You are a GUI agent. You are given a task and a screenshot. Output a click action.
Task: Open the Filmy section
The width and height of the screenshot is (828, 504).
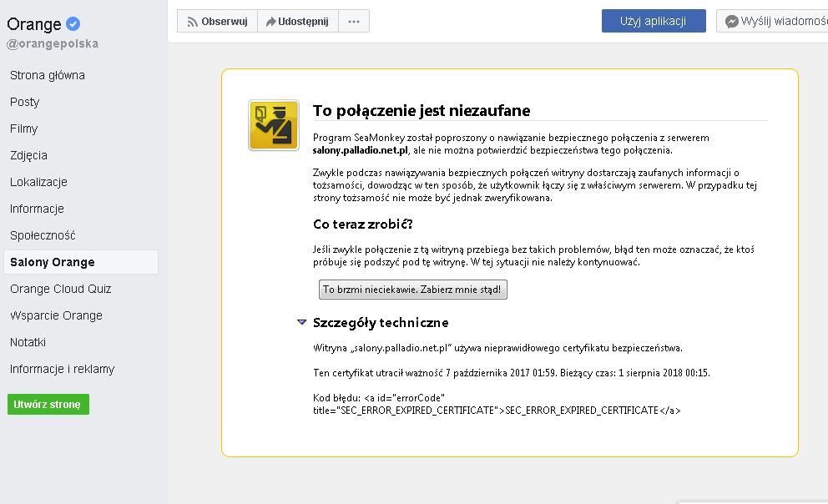23,129
